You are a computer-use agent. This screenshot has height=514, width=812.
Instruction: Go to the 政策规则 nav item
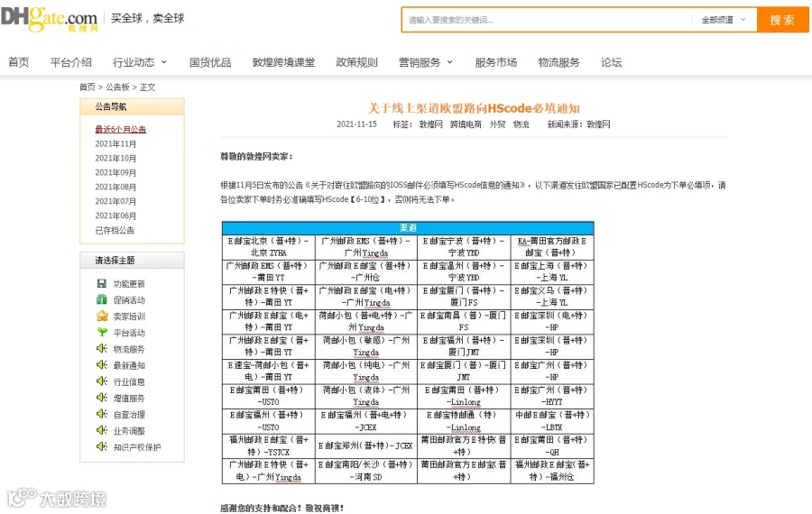click(x=356, y=62)
